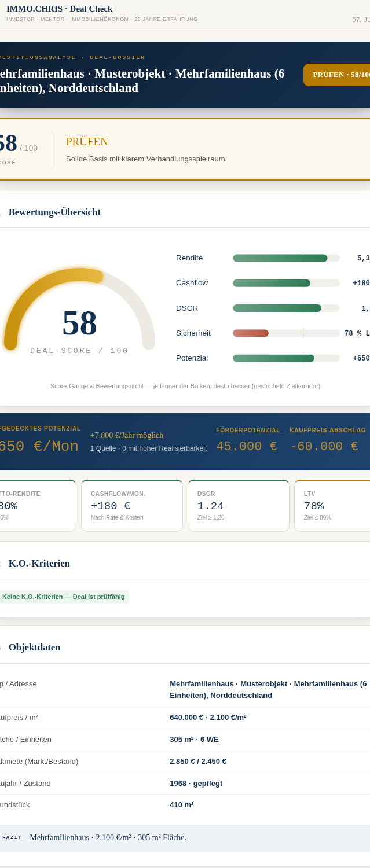Click the DEAL-SCORE / 100 gauge label
370x868 pixels.
click(79, 351)
